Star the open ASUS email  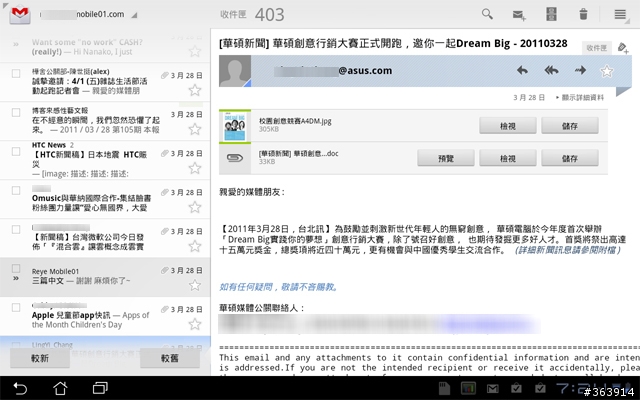[607, 71]
